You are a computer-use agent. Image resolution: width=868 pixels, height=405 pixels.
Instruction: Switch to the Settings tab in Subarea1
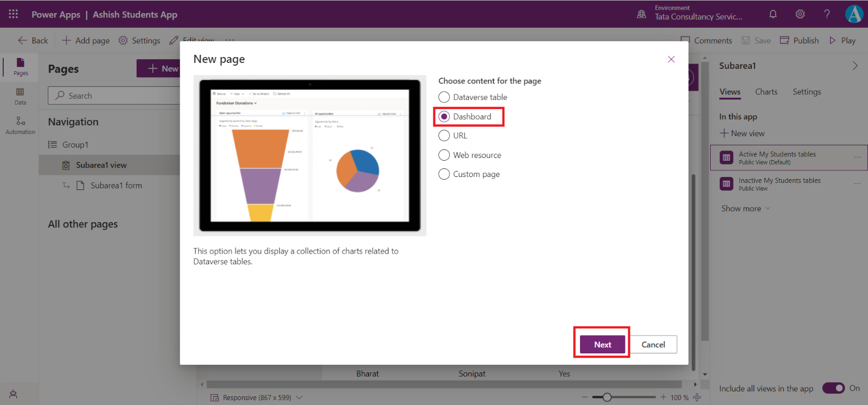tap(807, 92)
